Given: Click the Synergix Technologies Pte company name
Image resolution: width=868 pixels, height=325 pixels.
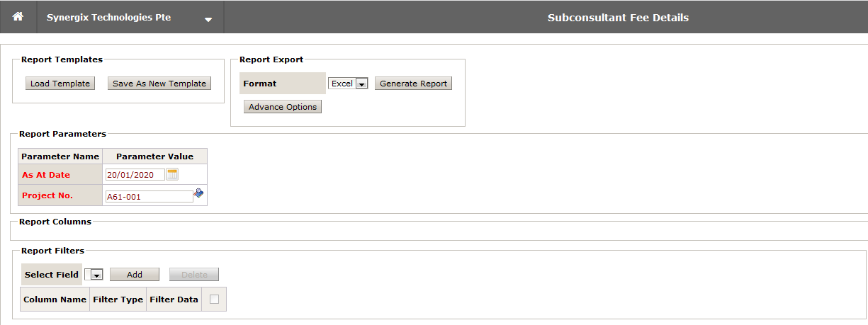Looking at the screenshot, I should (x=108, y=17).
